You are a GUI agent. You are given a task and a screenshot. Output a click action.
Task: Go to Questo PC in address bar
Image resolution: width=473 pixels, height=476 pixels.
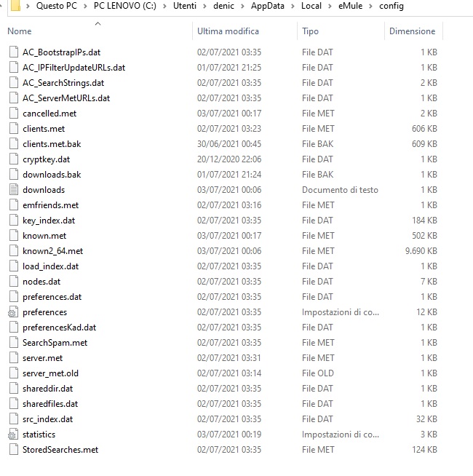point(57,6)
